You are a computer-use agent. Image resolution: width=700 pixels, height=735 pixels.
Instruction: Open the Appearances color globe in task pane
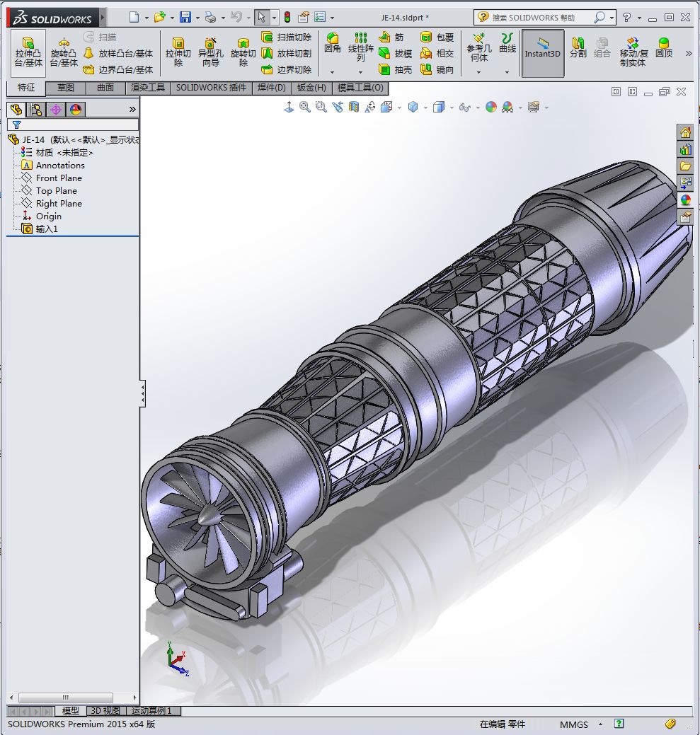[684, 200]
